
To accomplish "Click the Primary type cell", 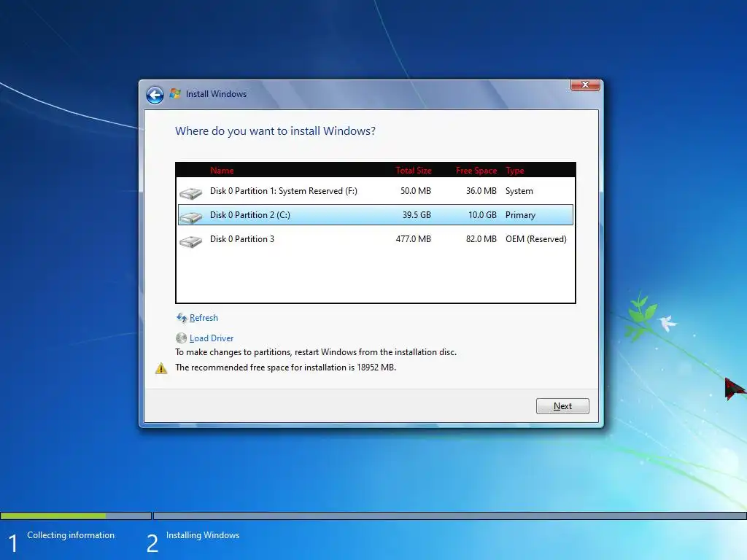I will 521,215.
